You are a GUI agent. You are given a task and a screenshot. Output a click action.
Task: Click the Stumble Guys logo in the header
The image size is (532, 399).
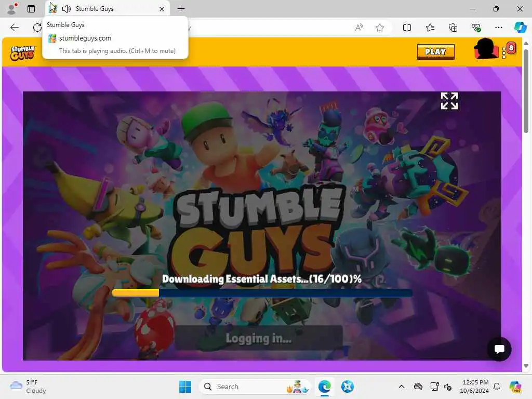click(x=22, y=53)
